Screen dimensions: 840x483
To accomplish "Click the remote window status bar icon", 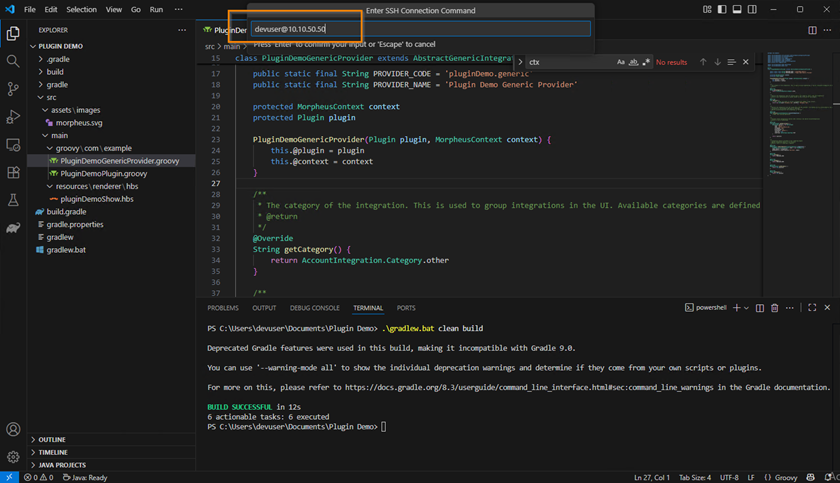I will point(9,477).
